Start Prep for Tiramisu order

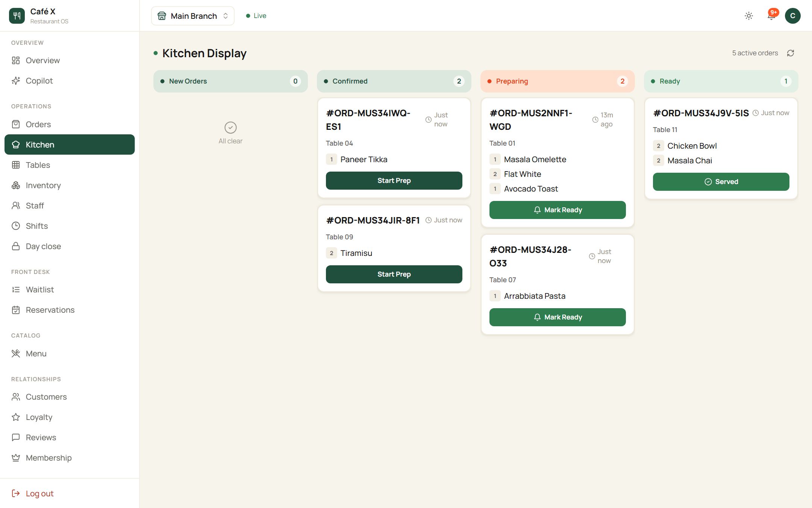394,274
